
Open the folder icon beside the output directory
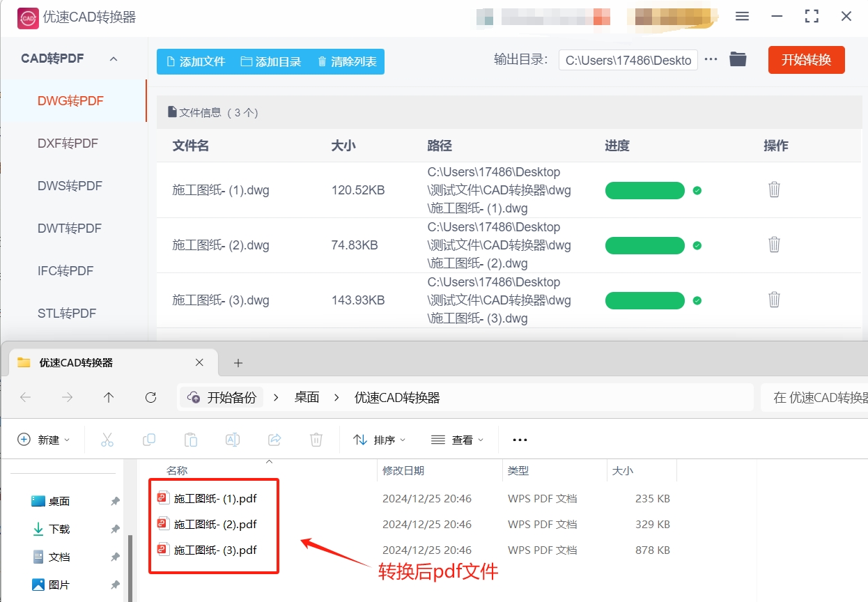point(738,59)
